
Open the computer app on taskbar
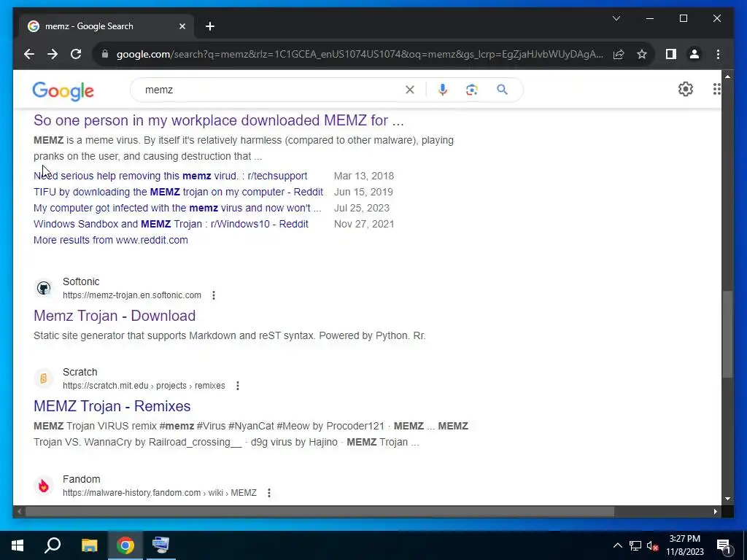click(160, 545)
